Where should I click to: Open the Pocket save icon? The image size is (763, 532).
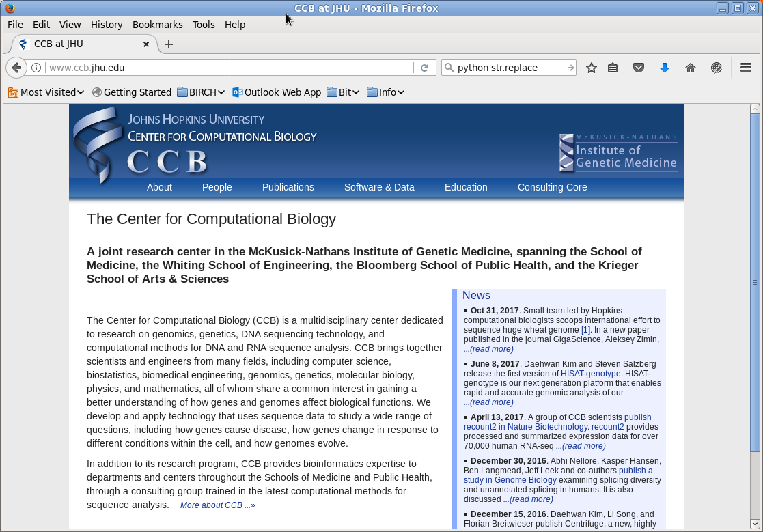[x=639, y=68]
